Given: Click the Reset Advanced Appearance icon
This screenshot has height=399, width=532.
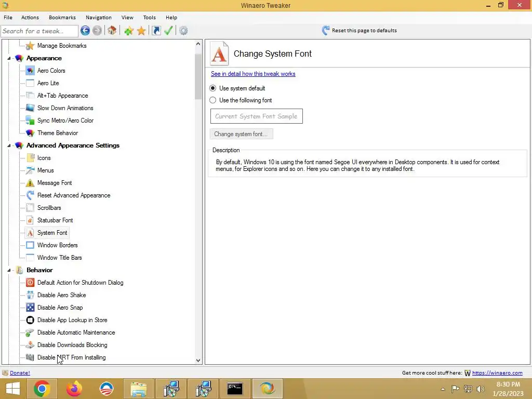Looking at the screenshot, I should [x=30, y=195].
